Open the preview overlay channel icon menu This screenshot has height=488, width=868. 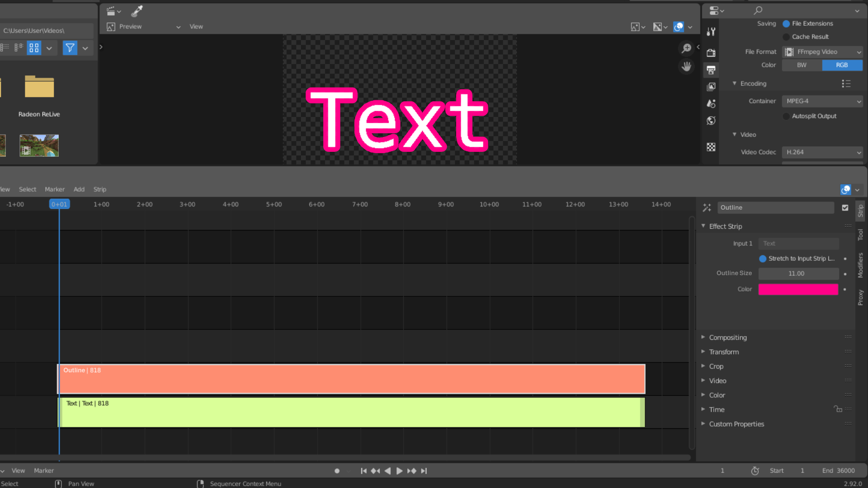[x=660, y=27]
